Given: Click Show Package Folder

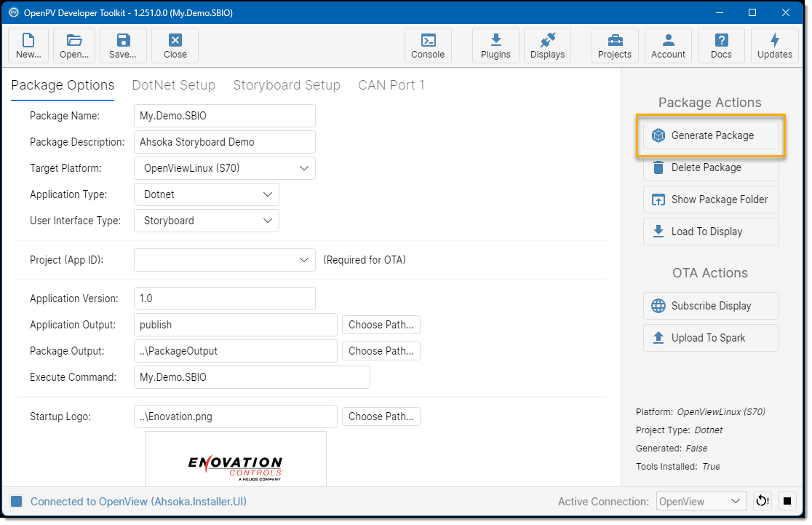Looking at the screenshot, I should click(711, 200).
